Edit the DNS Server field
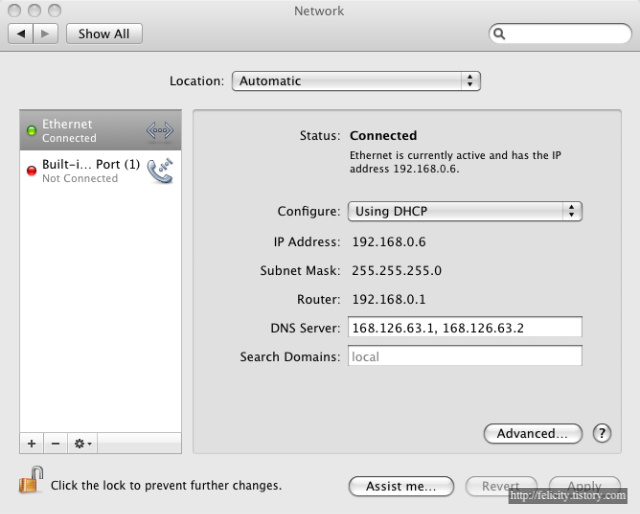640x514 pixels. pyautogui.click(x=465, y=327)
